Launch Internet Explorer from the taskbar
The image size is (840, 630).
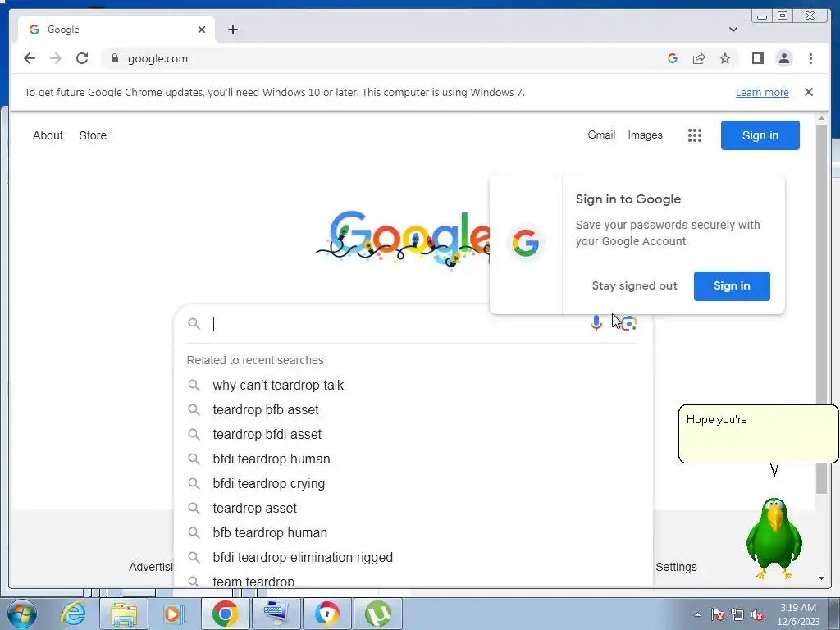[x=72, y=613]
